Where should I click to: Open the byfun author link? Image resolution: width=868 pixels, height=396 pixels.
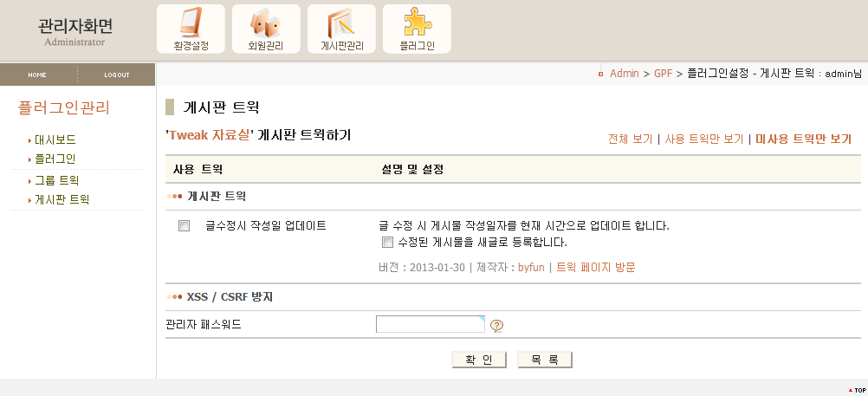click(x=530, y=267)
